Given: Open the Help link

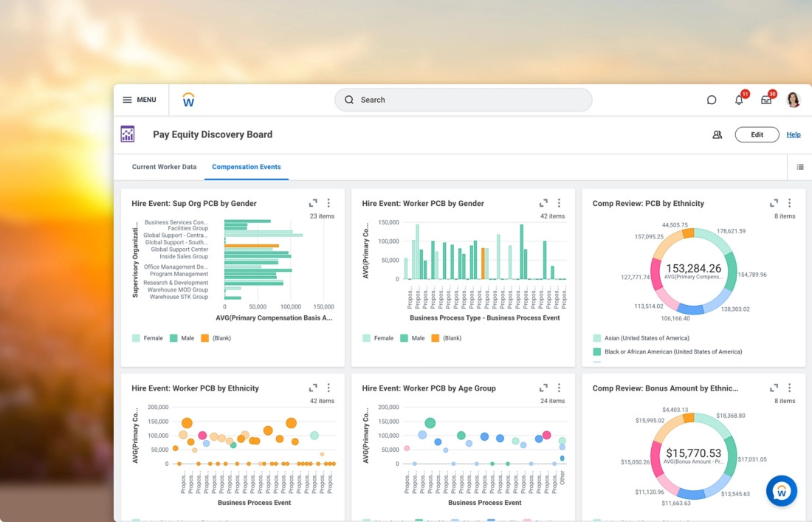Looking at the screenshot, I should (x=794, y=134).
